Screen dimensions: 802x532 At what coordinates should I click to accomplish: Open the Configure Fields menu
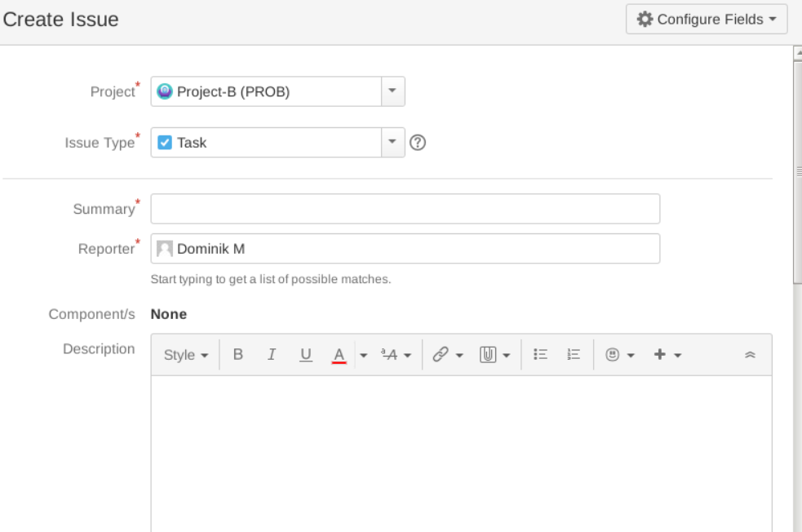click(707, 20)
